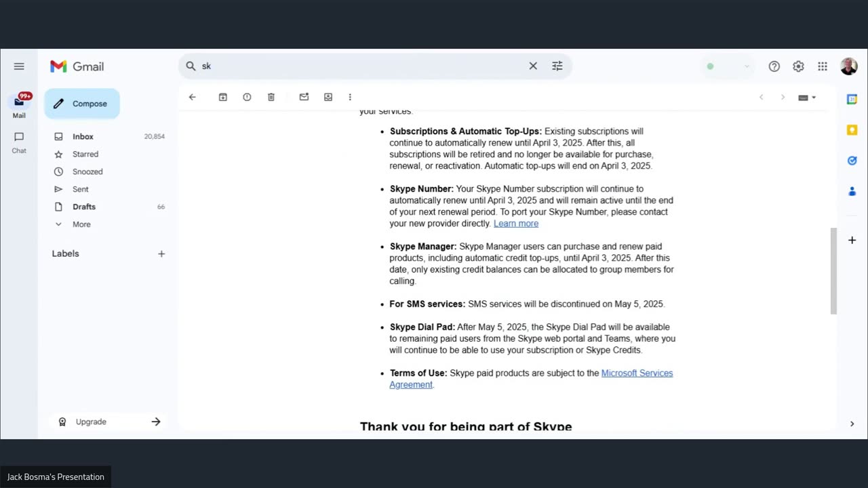Open the active status dropdown
The image size is (868, 488).
point(728,66)
